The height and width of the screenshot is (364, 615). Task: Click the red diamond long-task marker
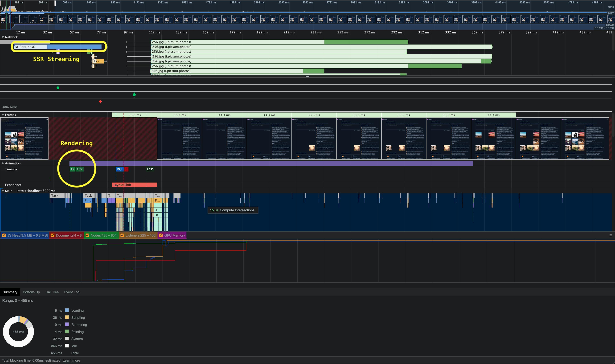(100, 101)
